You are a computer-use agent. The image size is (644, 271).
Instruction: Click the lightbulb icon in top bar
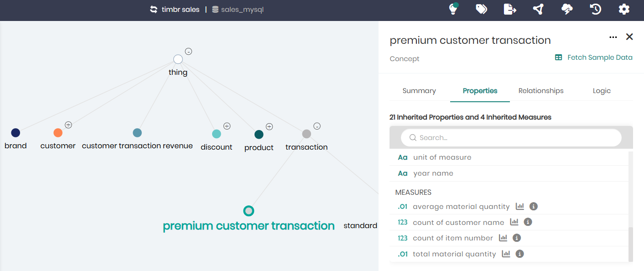453,9
